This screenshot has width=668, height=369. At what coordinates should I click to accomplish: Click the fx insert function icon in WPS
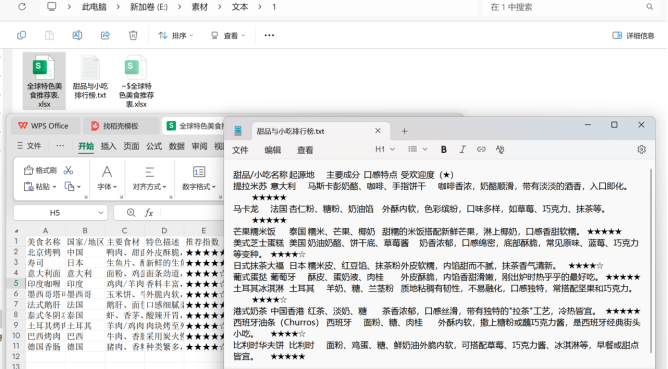click(149, 213)
